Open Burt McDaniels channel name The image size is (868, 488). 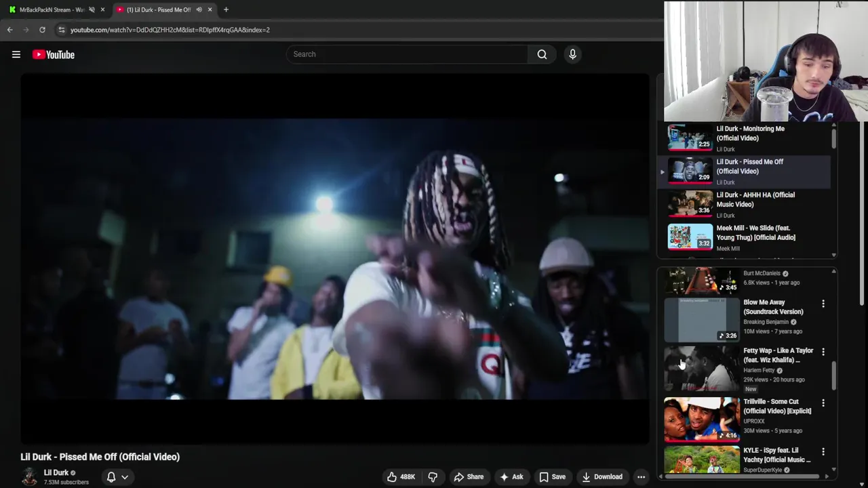click(x=762, y=273)
